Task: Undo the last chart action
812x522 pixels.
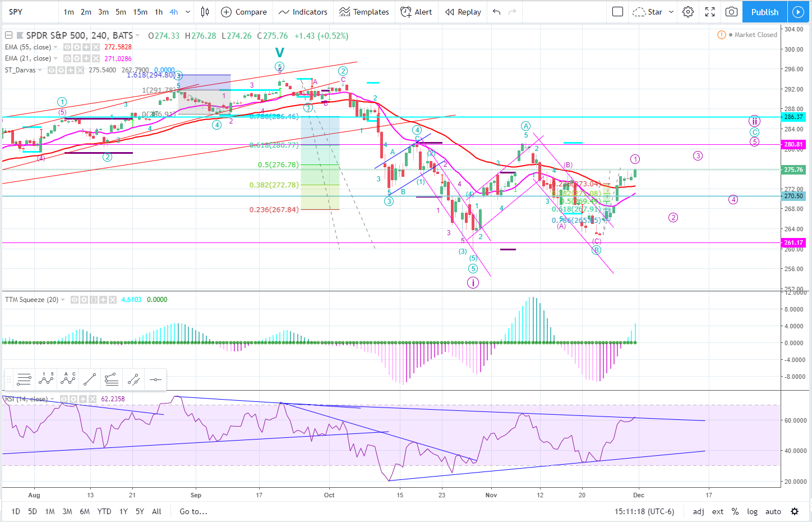Action: click(x=496, y=12)
